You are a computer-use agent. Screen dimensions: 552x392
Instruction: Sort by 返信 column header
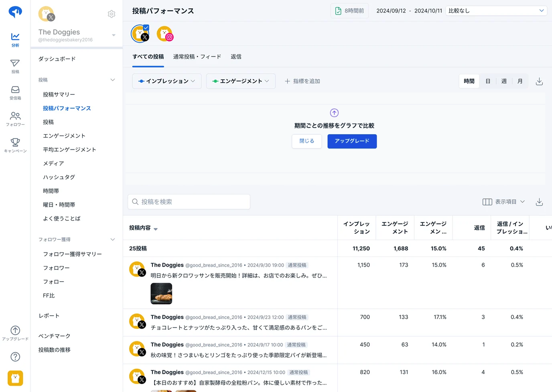pos(472,228)
